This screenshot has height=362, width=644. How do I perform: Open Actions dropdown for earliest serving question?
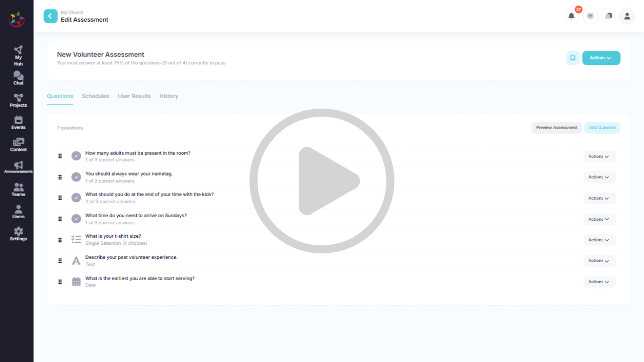tap(599, 282)
